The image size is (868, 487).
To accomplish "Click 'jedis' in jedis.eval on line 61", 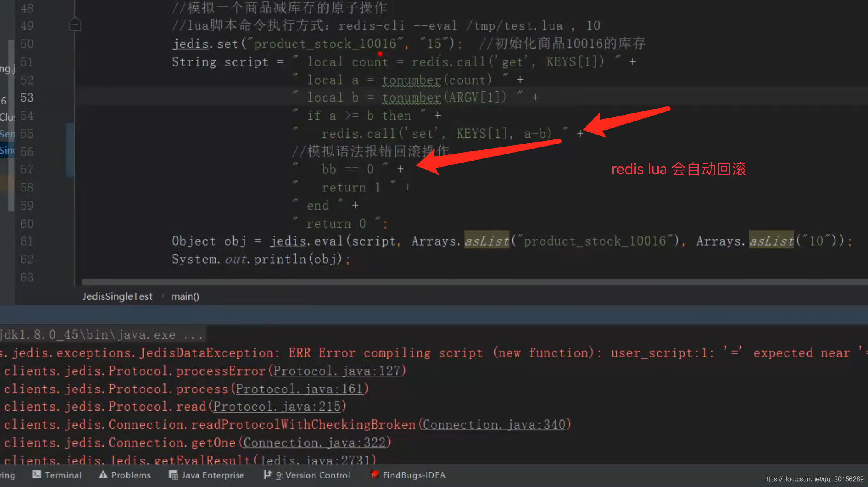I will [288, 241].
